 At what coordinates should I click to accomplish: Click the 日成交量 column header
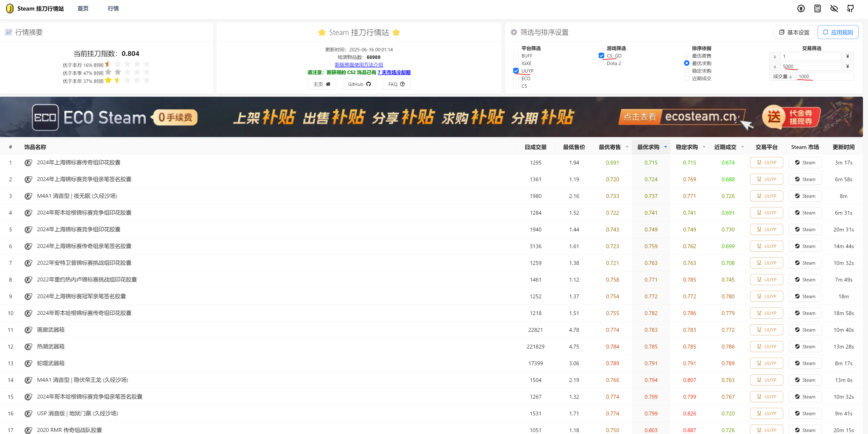[x=535, y=147]
